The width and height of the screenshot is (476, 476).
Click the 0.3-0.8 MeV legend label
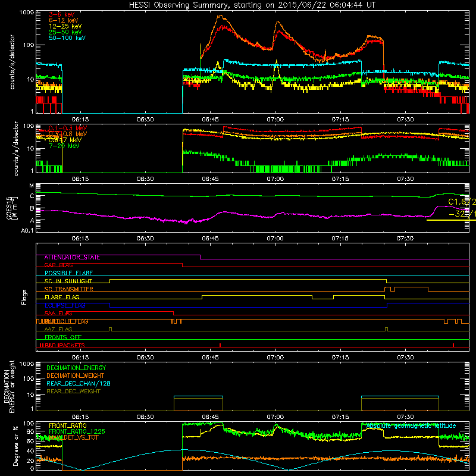(68, 134)
